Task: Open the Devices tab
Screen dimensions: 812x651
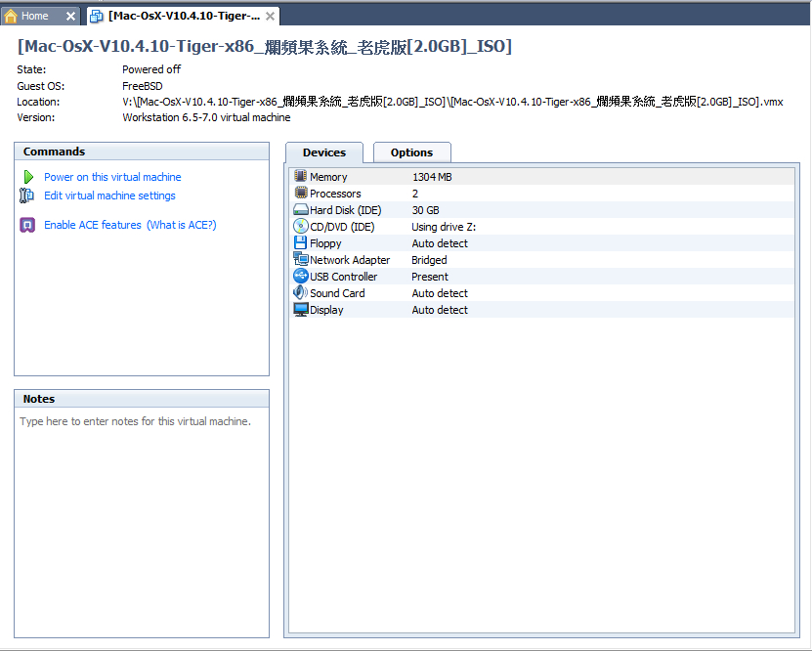Action: pos(324,152)
